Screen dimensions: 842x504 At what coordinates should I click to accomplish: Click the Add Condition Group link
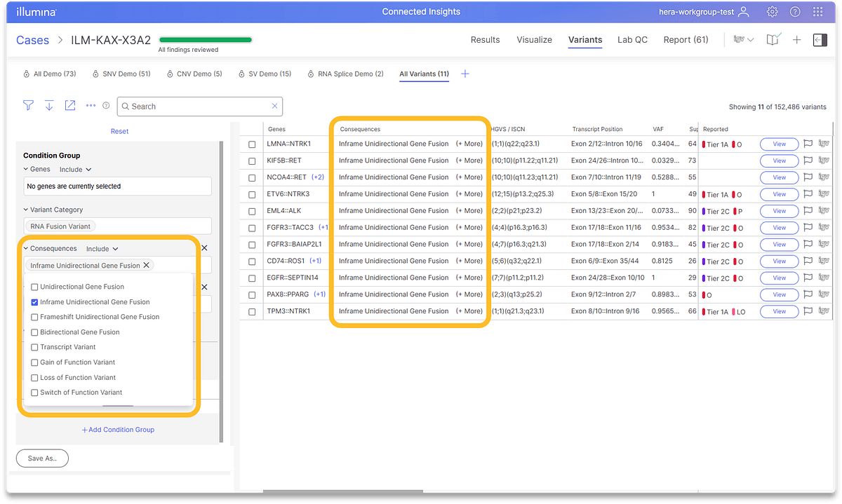click(x=118, y=430)
